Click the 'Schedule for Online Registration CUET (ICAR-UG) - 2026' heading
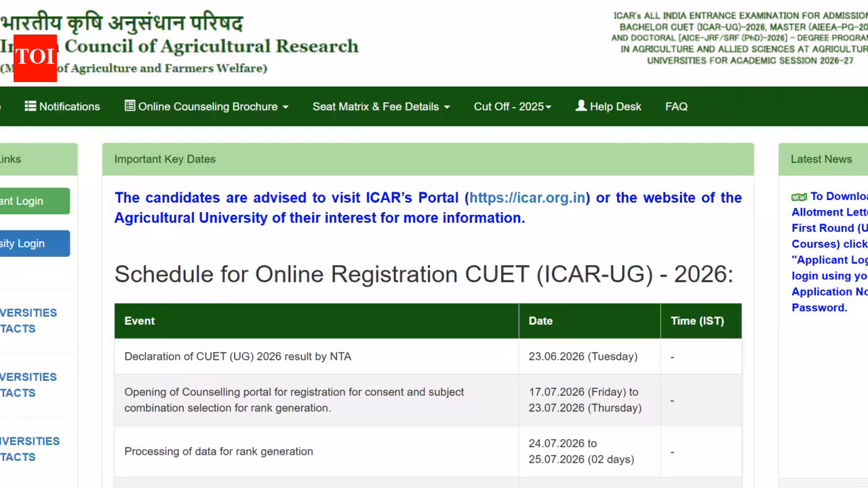Screen dimensions: 868x488 click(424, 274)
